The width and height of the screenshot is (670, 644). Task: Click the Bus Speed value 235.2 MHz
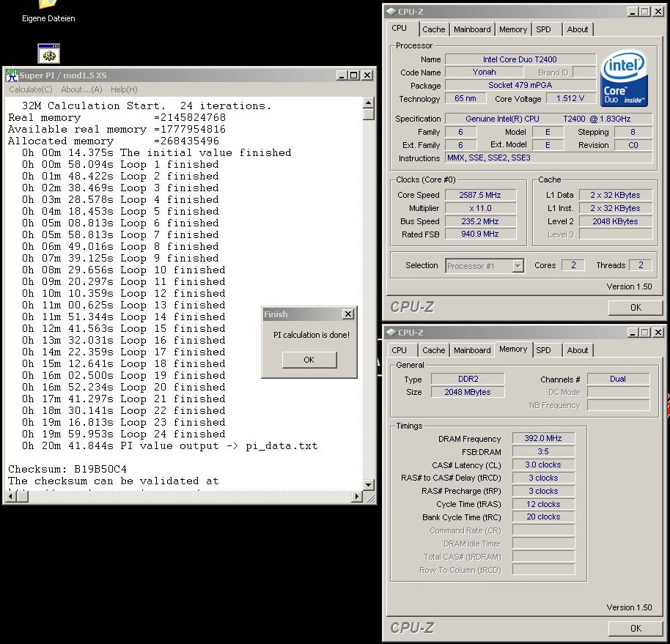[x=480, y=221]
